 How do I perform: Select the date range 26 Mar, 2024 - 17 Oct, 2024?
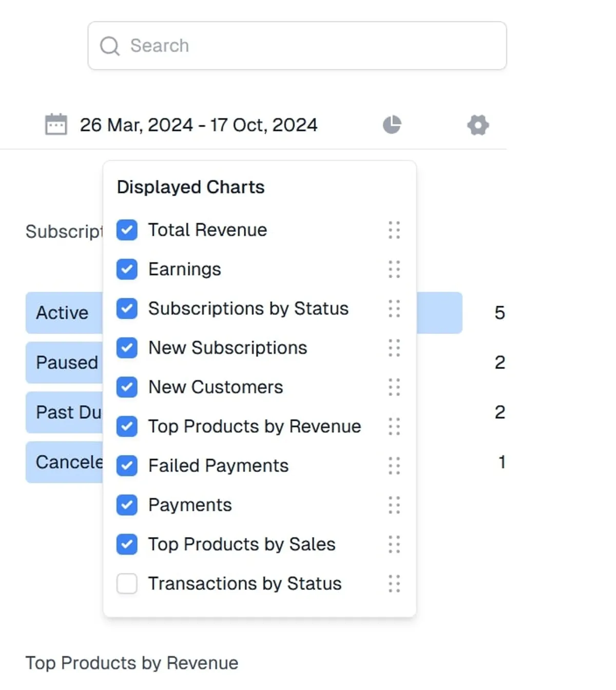199,125
